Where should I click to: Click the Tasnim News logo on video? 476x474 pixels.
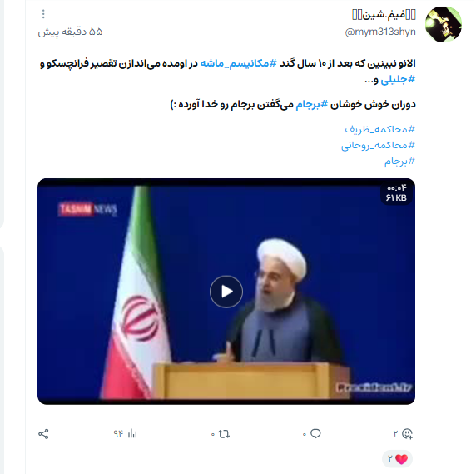pyautogui.click(x=87, y=209)
